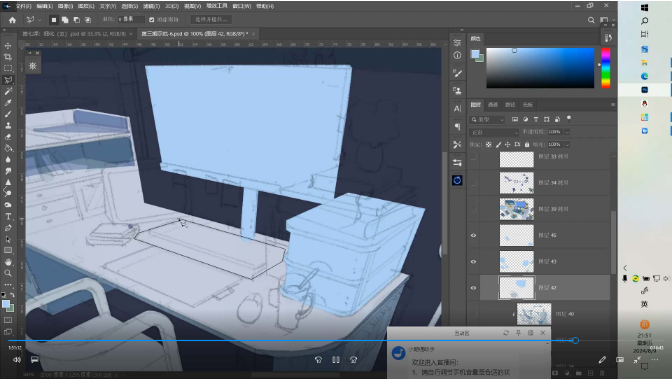
Task: Click the search icon in options bar
Action: (x=591, y=20)
